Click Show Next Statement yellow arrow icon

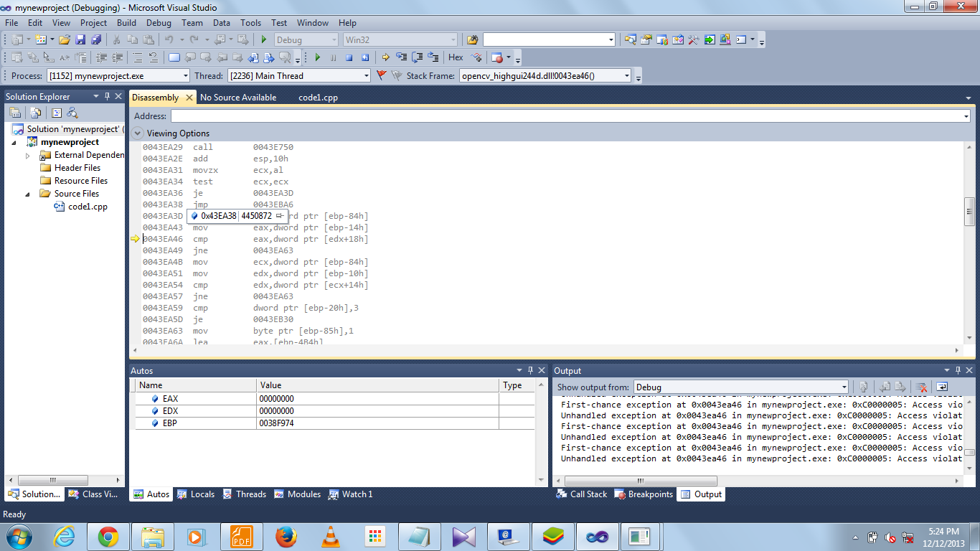point(386,57)
